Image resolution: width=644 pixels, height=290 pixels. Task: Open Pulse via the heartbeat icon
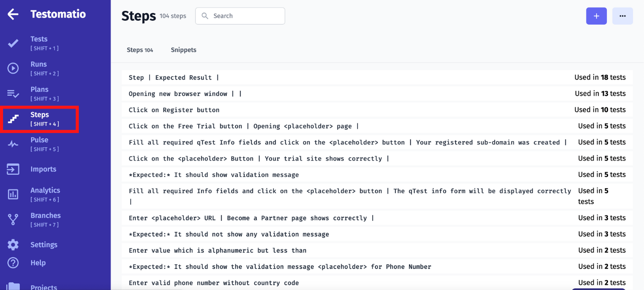[13, 144]
